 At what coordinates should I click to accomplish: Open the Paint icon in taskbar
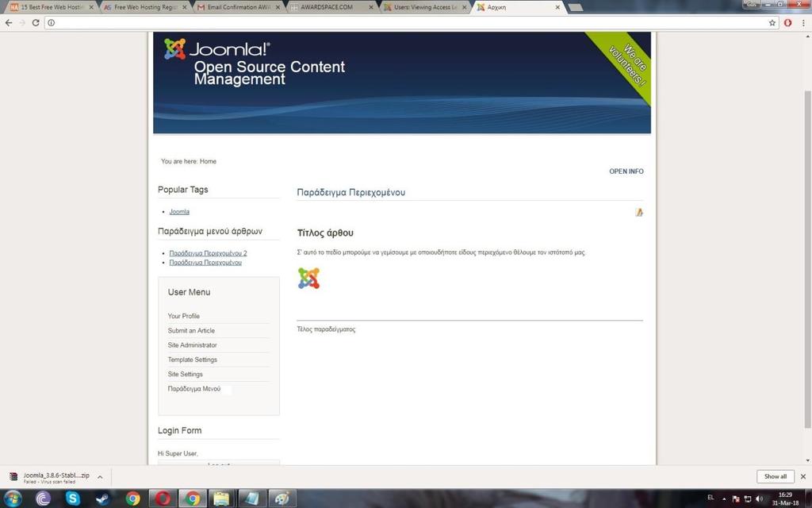pos(282,498)
